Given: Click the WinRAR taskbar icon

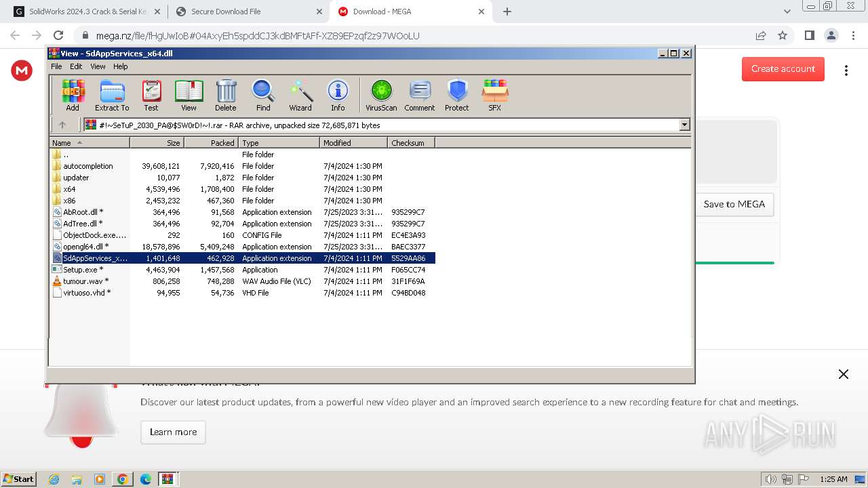Looking at the screenshot, I should click(167, 479).
